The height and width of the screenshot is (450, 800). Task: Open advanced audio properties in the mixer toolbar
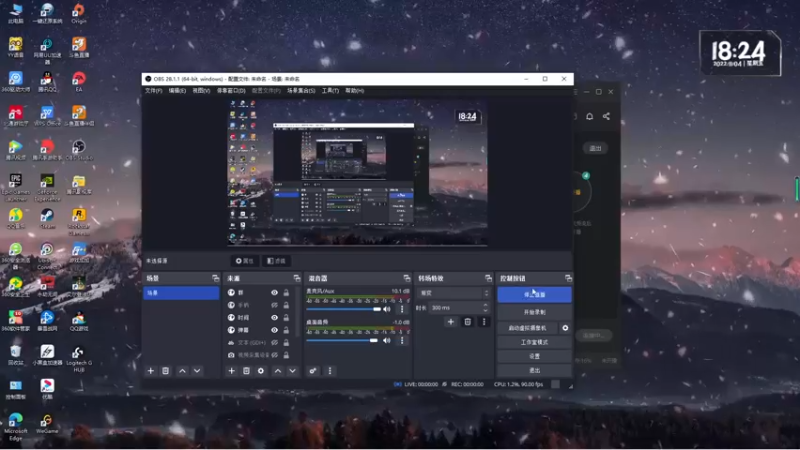coord(313,371)
